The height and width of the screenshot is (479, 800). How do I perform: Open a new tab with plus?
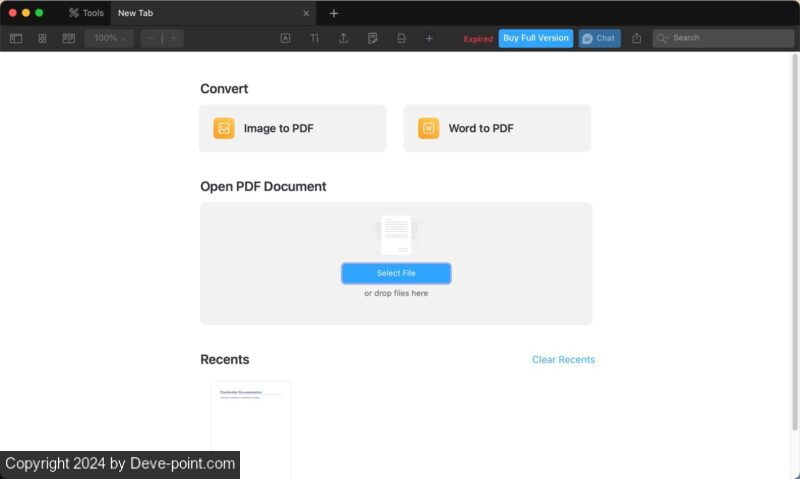click(x=334, y=13)
